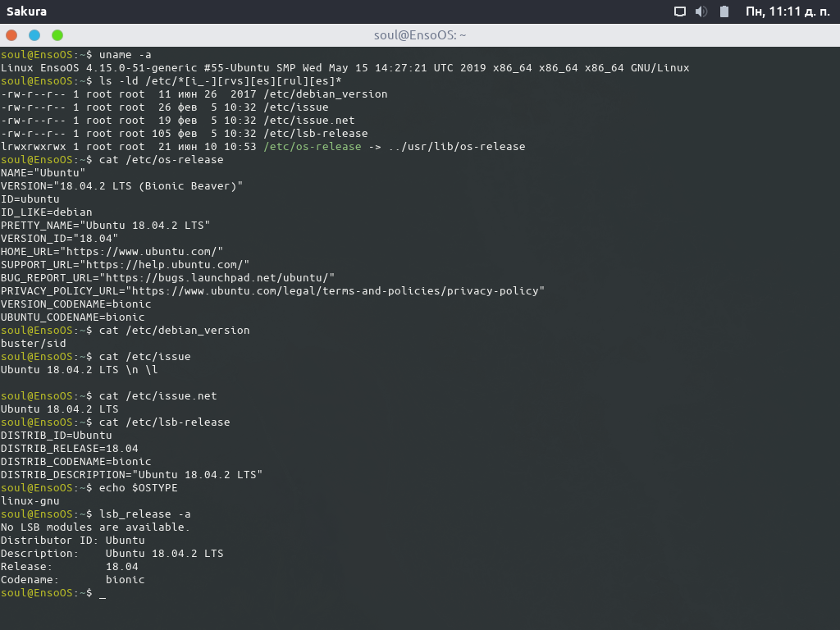This screenshot has width=840, height=630.
Task: Click the uname -a command text
Action: pos(125,55)
